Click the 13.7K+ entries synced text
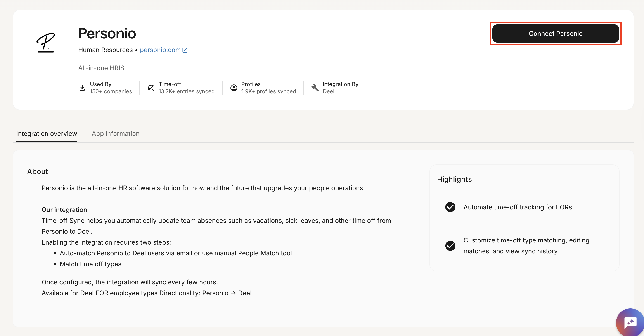 click(187, 92)
